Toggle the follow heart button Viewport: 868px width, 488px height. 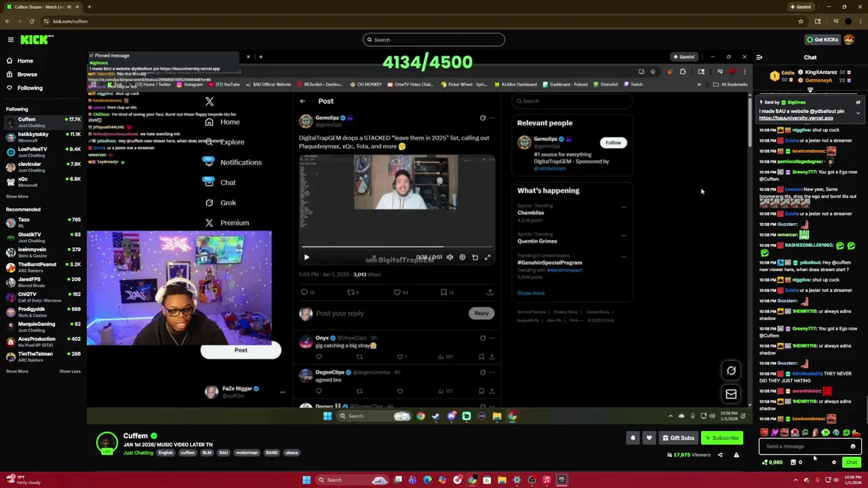(649, 439)
